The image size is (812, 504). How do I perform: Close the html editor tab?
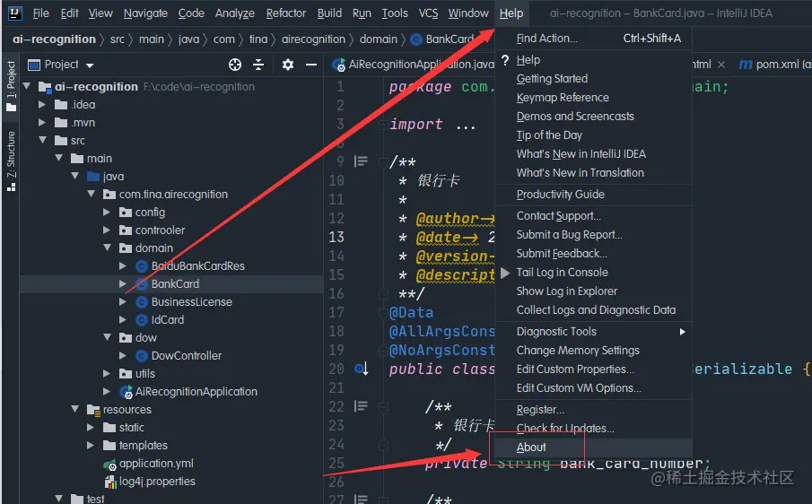pyautogui.click(x=720, y=65)
